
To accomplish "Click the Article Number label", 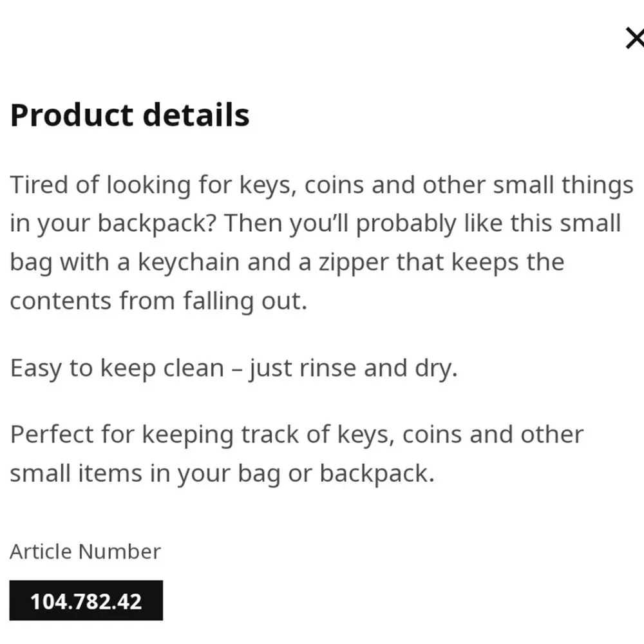I will [85, 552].
